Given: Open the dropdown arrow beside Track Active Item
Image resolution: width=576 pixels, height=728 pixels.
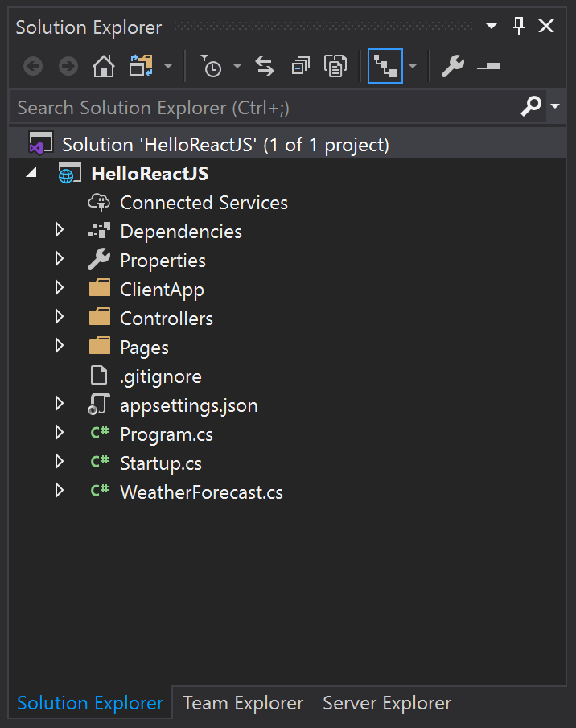Looking at the screenshot, I should [x=413, y=66].
